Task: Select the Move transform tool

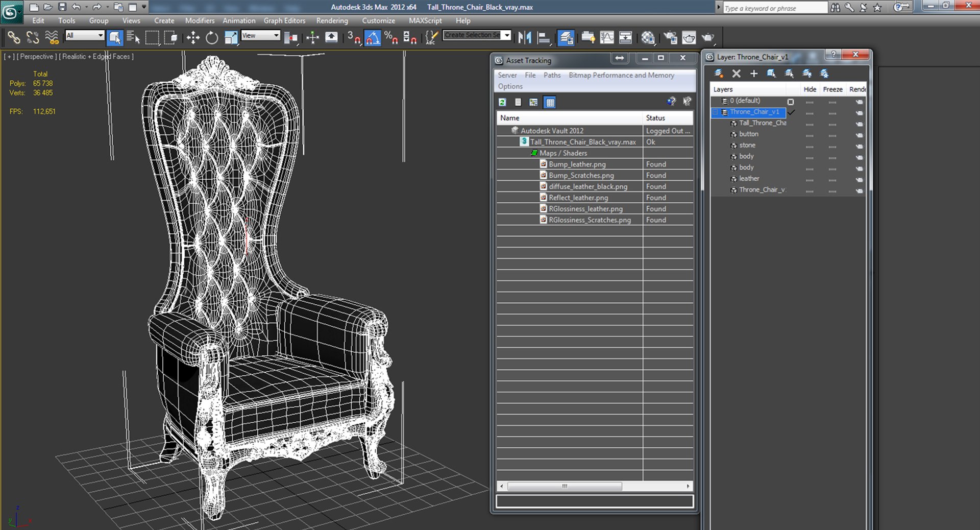Action: [x=193, y=37]
